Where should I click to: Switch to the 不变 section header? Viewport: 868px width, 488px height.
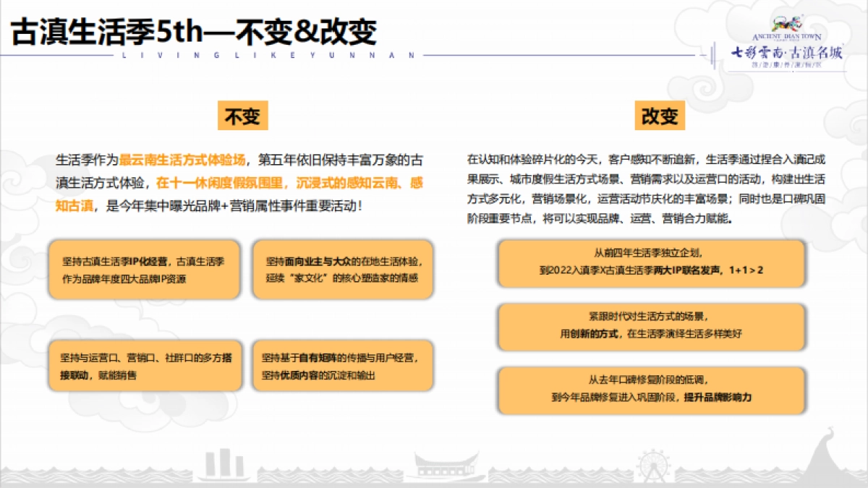[242, 114]
